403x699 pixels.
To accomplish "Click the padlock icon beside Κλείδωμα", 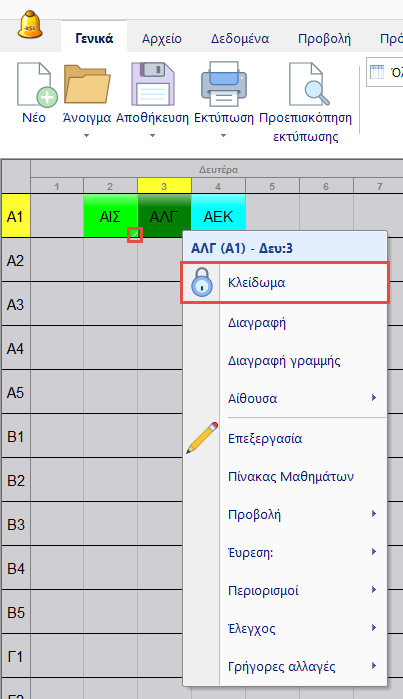I will (x=202, y=283).
